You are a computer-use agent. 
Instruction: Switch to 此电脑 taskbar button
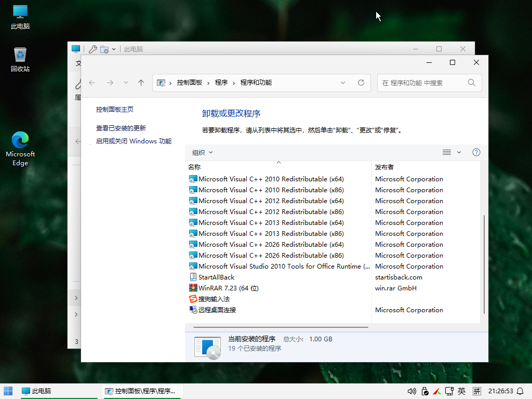coord(58,391)
